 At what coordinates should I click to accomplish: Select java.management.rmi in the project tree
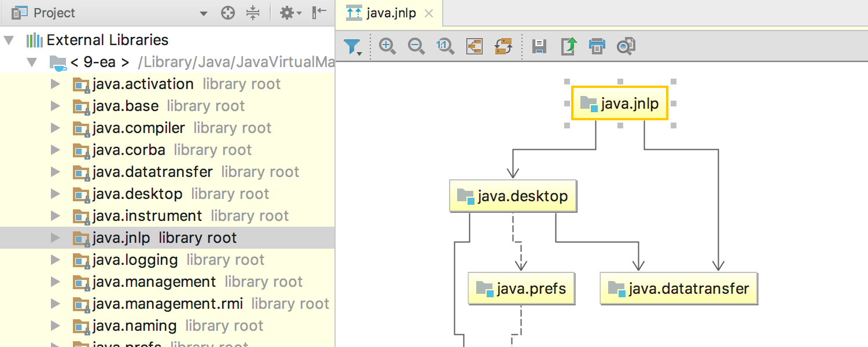tap(167, 304)
